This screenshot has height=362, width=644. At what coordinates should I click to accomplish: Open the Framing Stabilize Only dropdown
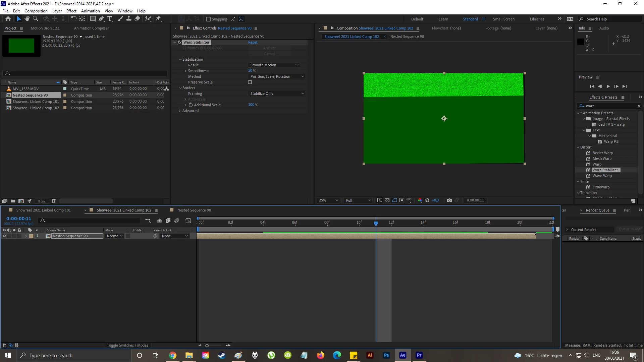277,94
